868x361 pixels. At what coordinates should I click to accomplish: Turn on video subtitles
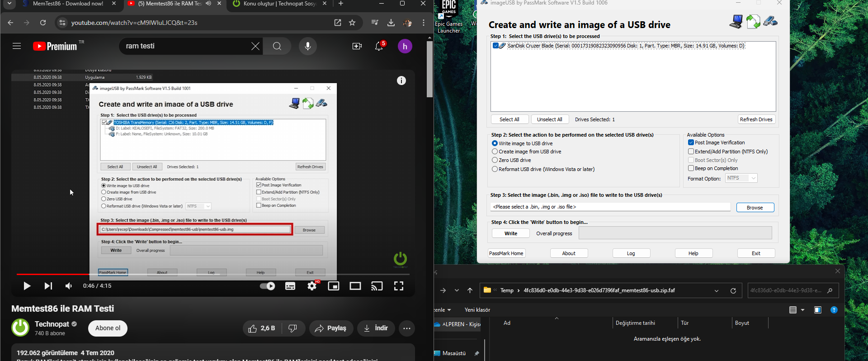tap(290, 286)
